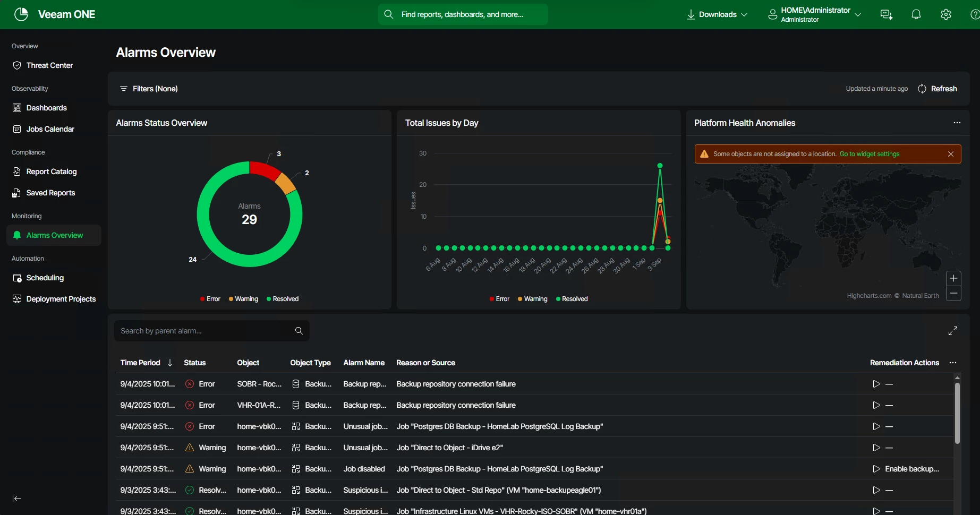Zoom in on the world map
The height and width of the screenshot is (515, 980).
pyautogui.click(x=954, y=278)
